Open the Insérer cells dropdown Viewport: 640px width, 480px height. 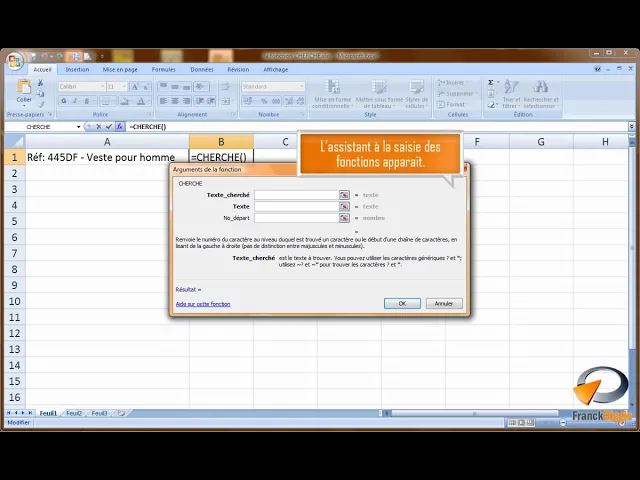coord(453,83)
